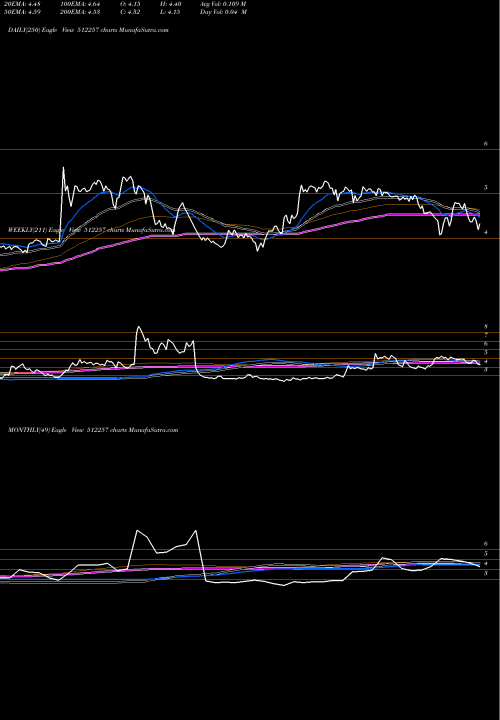Click the weekly chart axis label 8
Screen dimensions: 500x720
[x=486, y=326]
